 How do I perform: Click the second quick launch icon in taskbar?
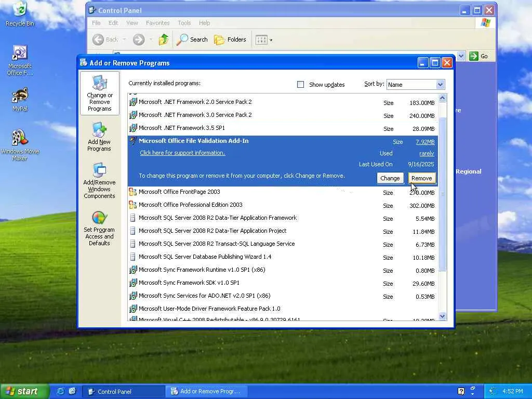coord(72,391)
